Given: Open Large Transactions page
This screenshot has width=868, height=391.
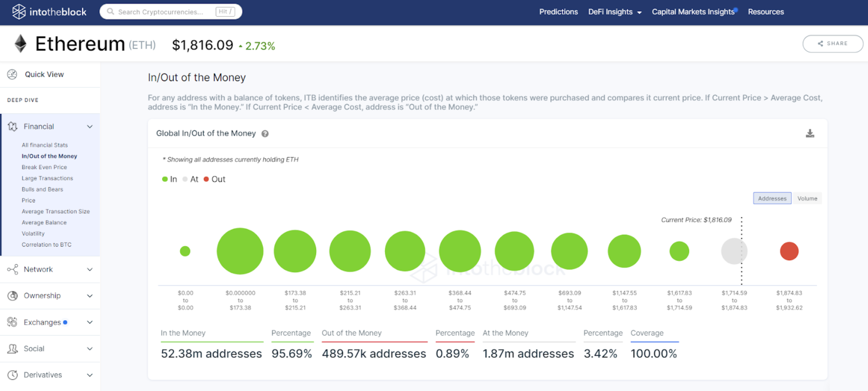Looking at the screenshot, I should click(x=47, y=178).
